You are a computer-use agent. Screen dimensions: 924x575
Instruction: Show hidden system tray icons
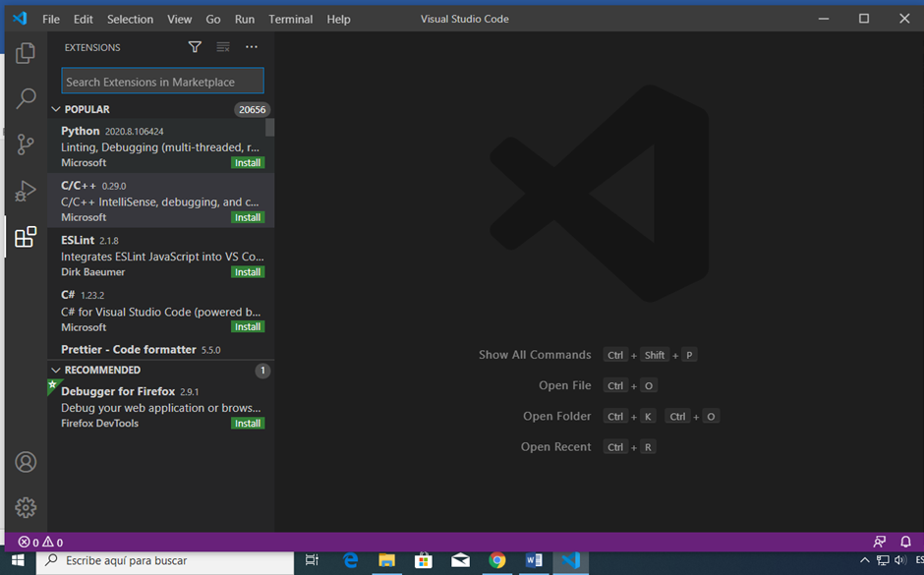click(x=864, y=560)
